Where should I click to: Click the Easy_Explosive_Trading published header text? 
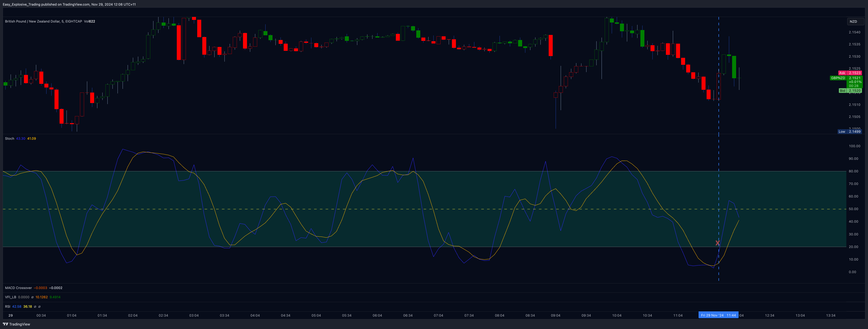click(x=69, y=4)
